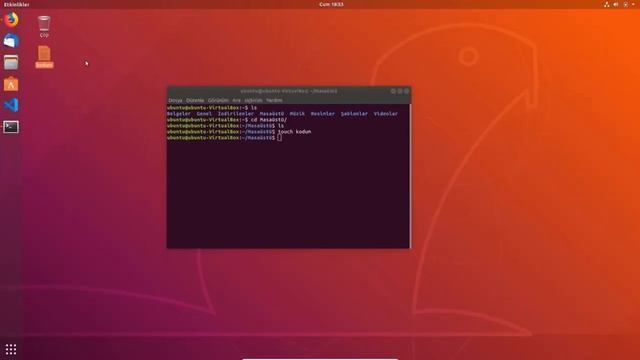Select the Çöp trash icon on desktop
The image size is (640, 360).
(x=44, y=27)
